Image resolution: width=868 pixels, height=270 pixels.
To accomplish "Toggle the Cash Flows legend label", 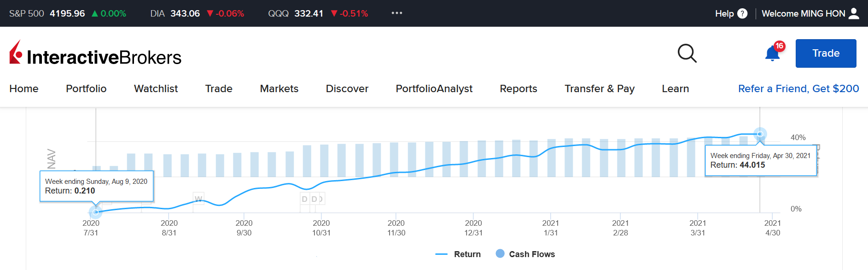I will [x=531, y=254].
